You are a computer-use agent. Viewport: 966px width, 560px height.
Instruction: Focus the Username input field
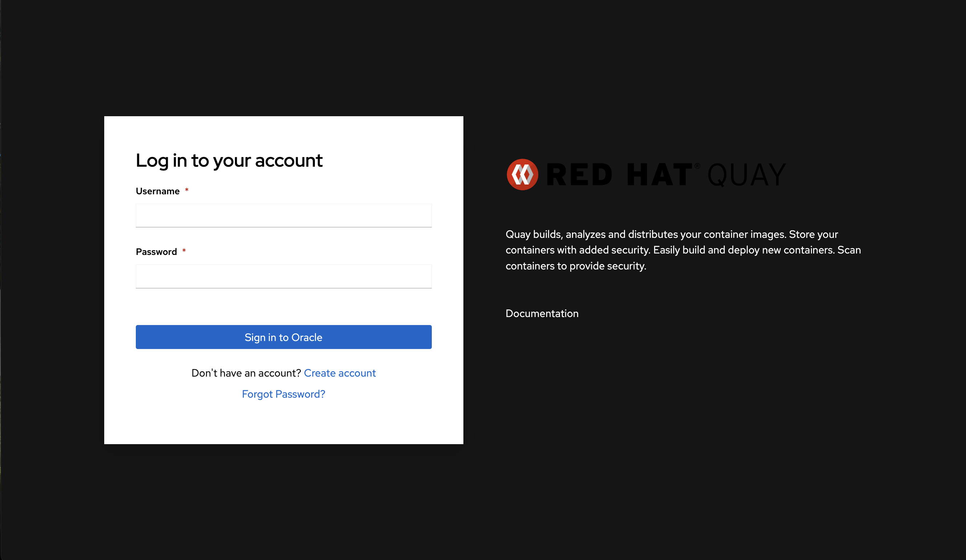coord(283,215)
